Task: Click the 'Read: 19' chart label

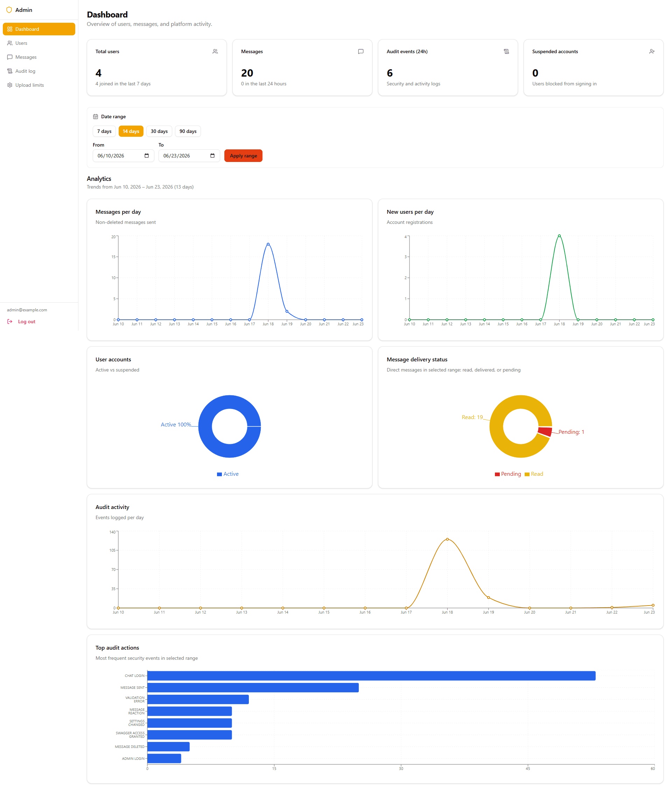Action: [472, 417]
